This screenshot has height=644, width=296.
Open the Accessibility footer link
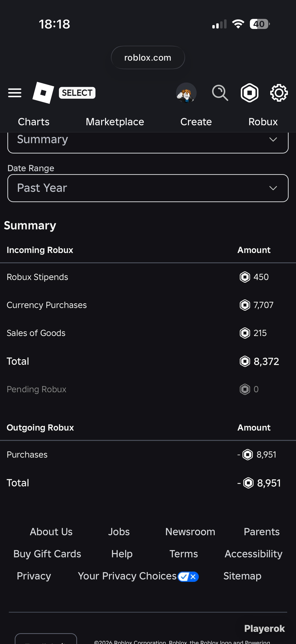pos(253,554)
